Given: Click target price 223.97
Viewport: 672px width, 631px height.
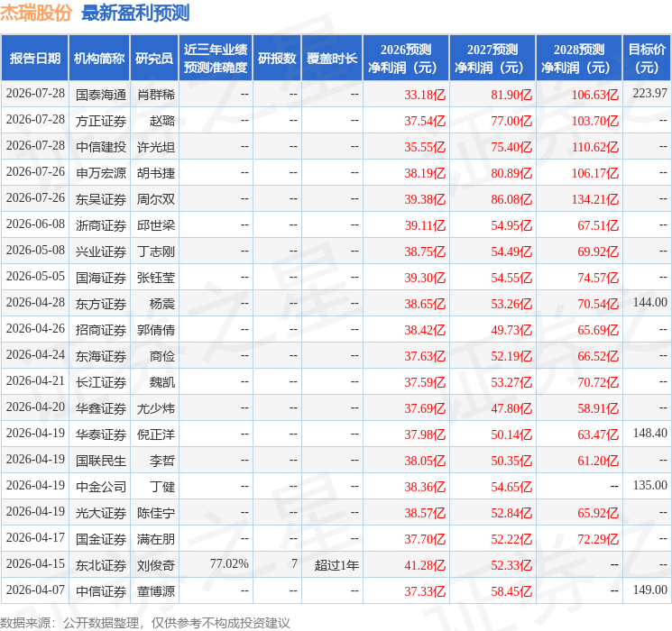Looking at the screenshot, I should pyautogui.click(x=649, y=94).
